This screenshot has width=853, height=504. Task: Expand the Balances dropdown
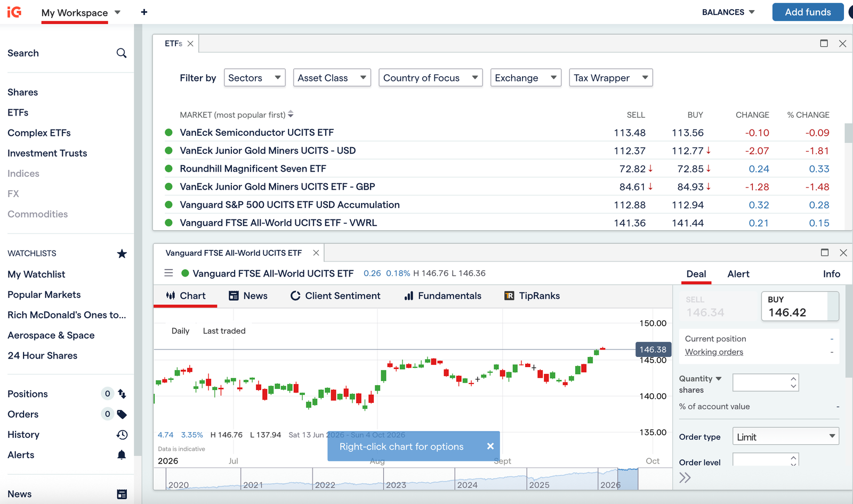728,12
